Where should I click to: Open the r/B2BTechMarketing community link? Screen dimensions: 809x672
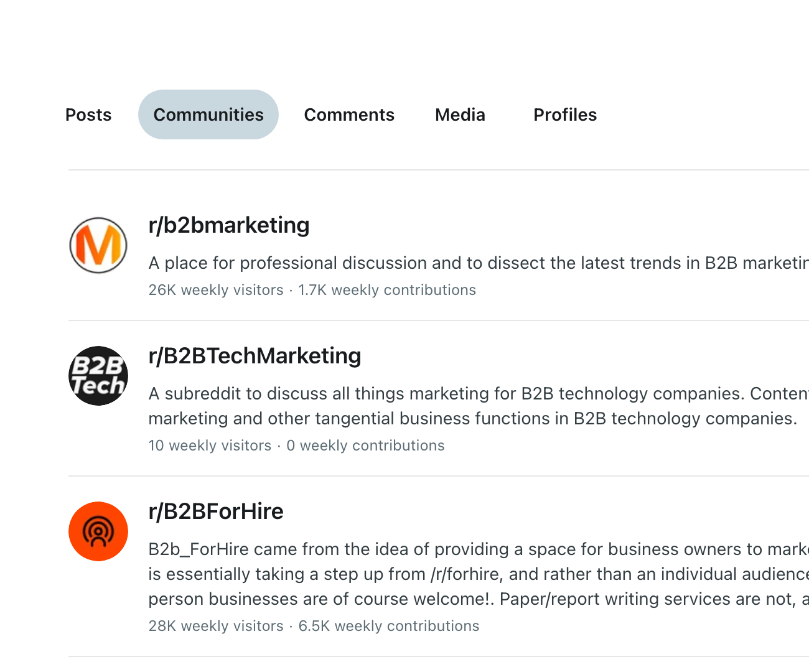point(255,356)
